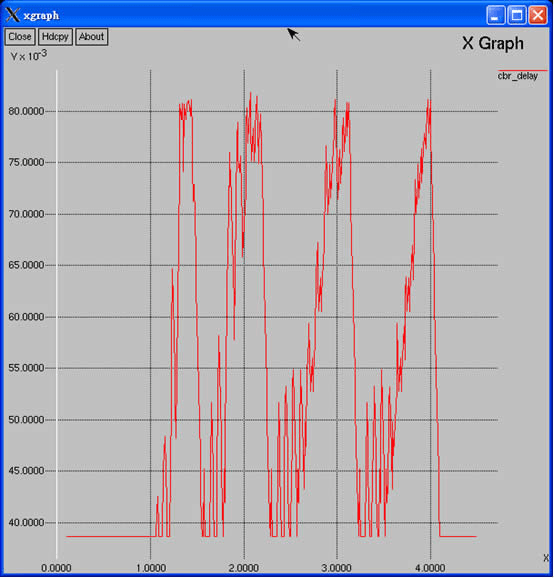
Task: Close window with red X button
Action: tap(538, 15)
